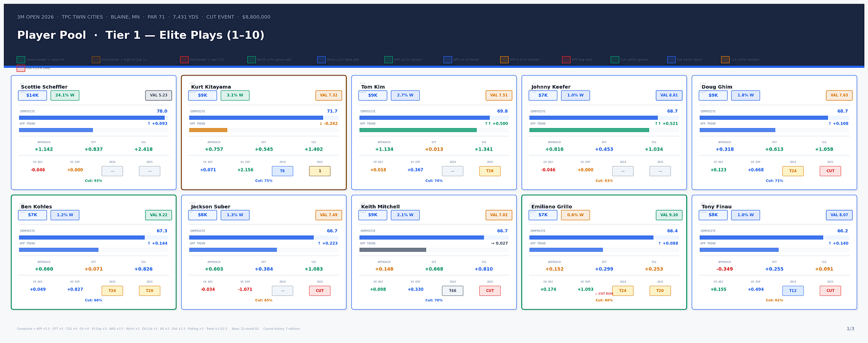
Task: Click the Green border value 9+ legend swatch
Action: pyautogui.click(x=21, y=60)
